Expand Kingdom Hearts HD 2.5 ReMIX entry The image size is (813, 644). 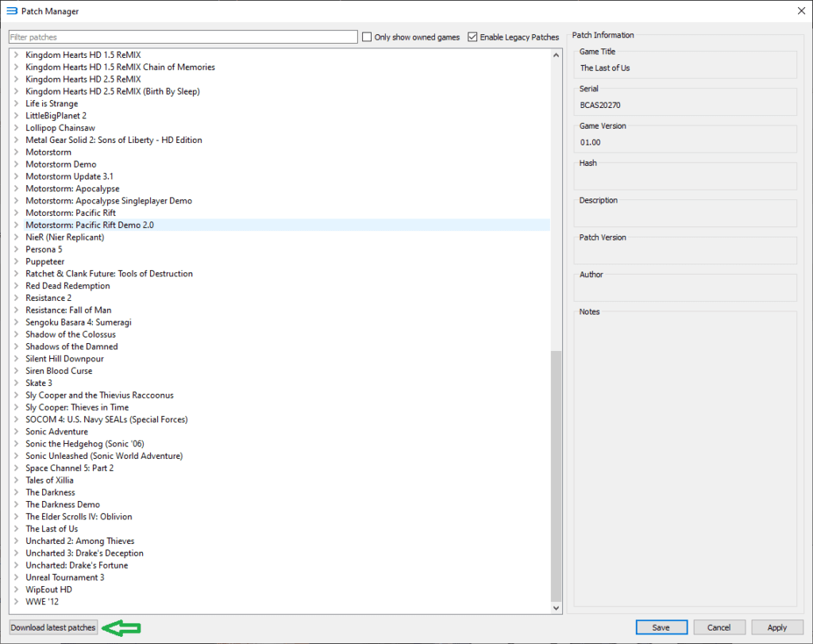click(x=16, y=79)
